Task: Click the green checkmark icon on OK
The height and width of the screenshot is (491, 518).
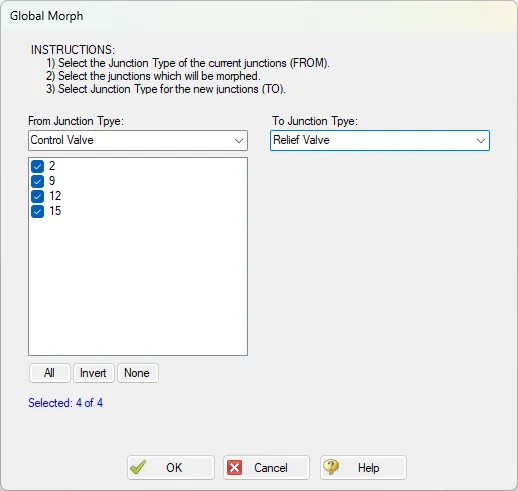Action: [x=138, y=467]
